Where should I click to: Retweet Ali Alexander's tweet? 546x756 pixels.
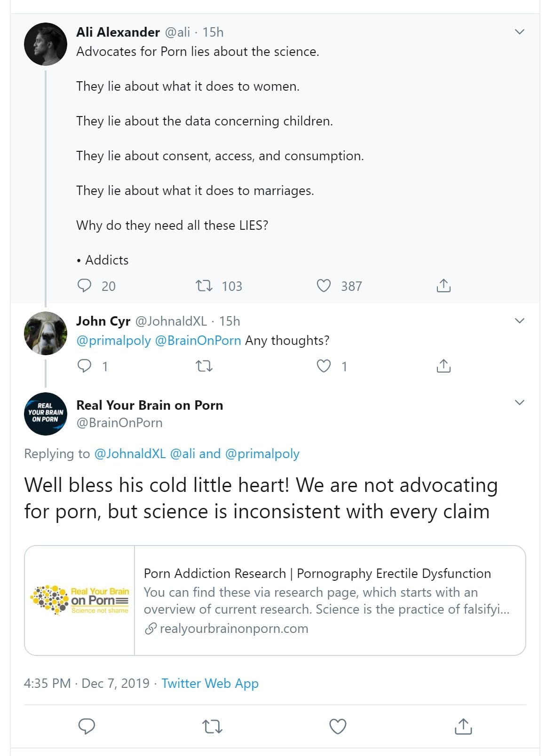[204, 286]
